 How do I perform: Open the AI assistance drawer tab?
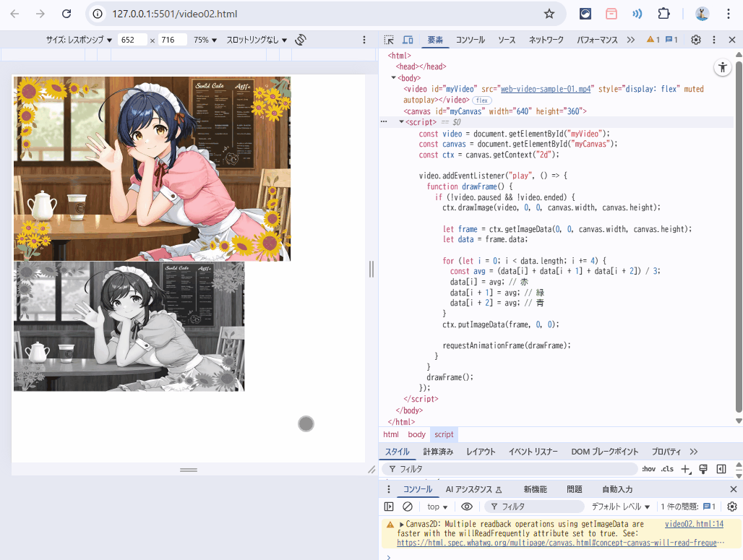[x=474, y=489]
